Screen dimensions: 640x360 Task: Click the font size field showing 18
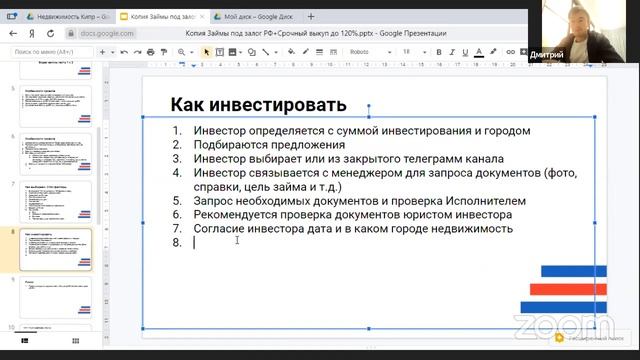407,52
